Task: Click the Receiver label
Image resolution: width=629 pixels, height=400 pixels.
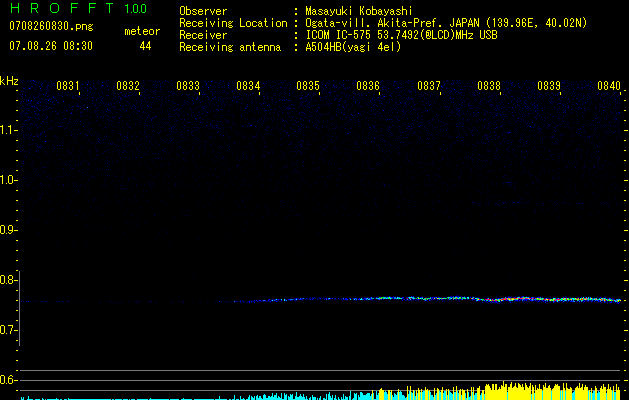Action: (x=203, y=35)
